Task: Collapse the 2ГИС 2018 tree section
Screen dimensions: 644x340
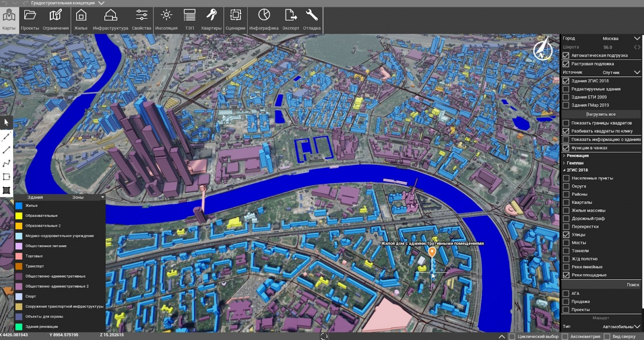Action: coord(564,170)
